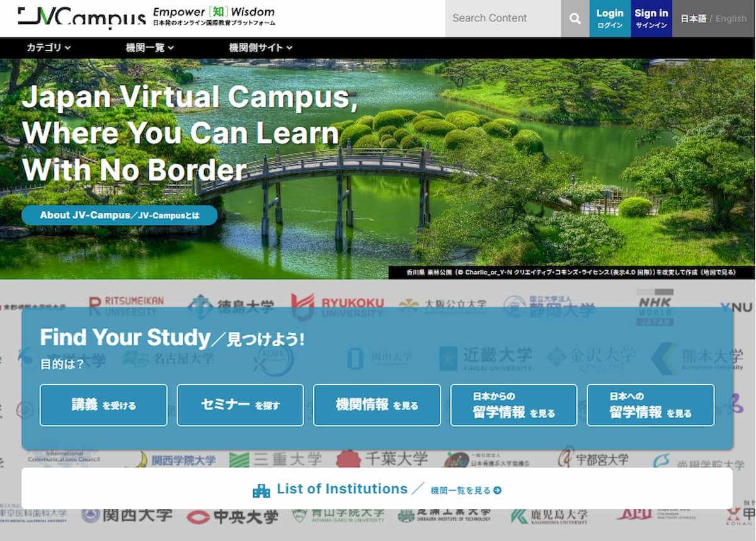Click the Search Content input field
Screen dimensions: 756x541
[x=501, y=18]
